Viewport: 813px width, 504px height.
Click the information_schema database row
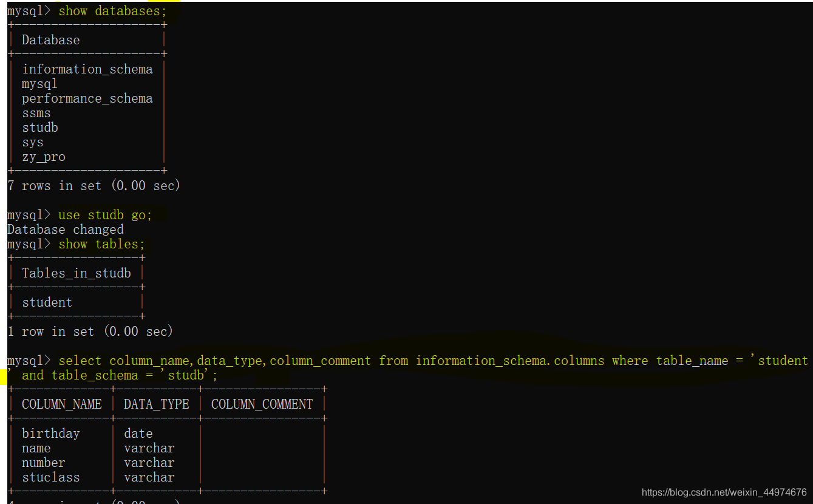(87, 69)
